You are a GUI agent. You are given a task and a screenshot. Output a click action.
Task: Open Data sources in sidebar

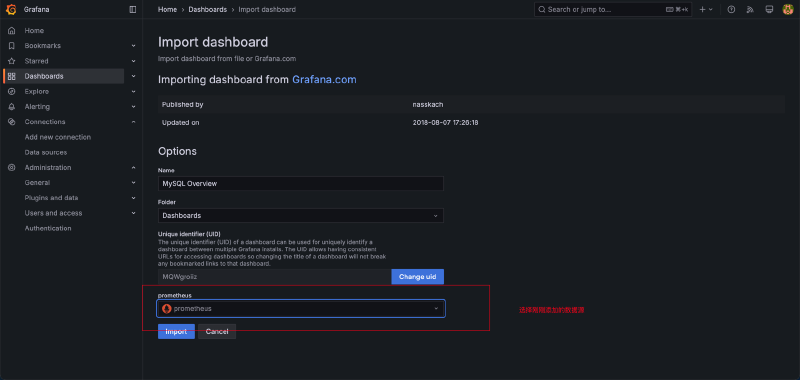[x=46, y=153]
